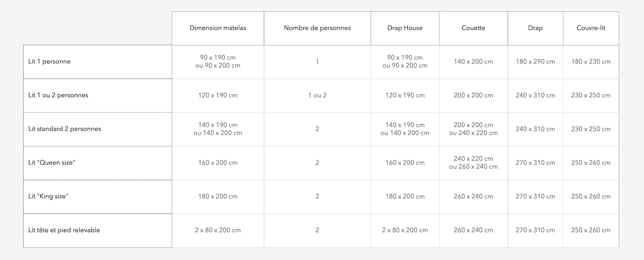The height and width of the screenshot is (260, 644).
Task: Click the 2 x 80 x 200 cm Drap House cell
Action: (405, 230)
